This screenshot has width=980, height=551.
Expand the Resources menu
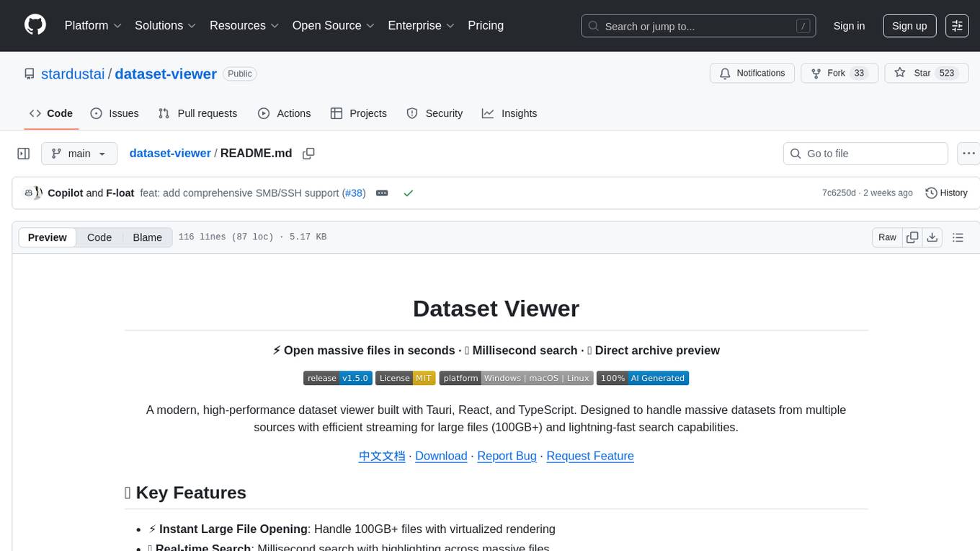pyautogui.click(x=244, y=25)
